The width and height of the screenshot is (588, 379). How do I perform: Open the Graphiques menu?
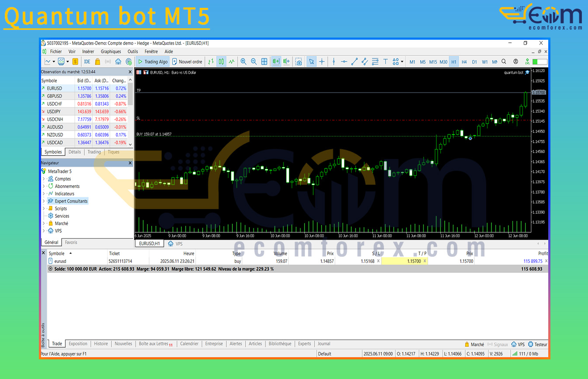111,52
